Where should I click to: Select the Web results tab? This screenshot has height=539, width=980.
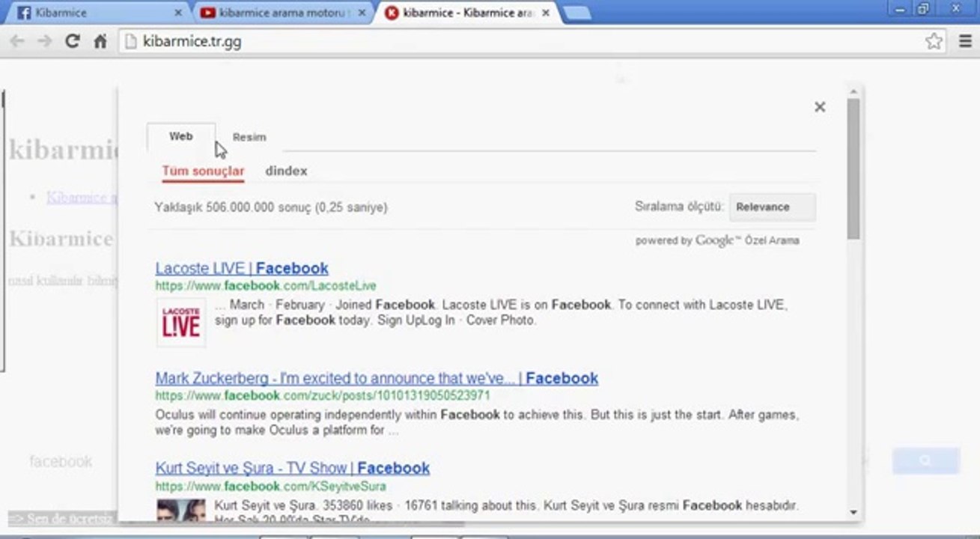(x=181, y=136)
